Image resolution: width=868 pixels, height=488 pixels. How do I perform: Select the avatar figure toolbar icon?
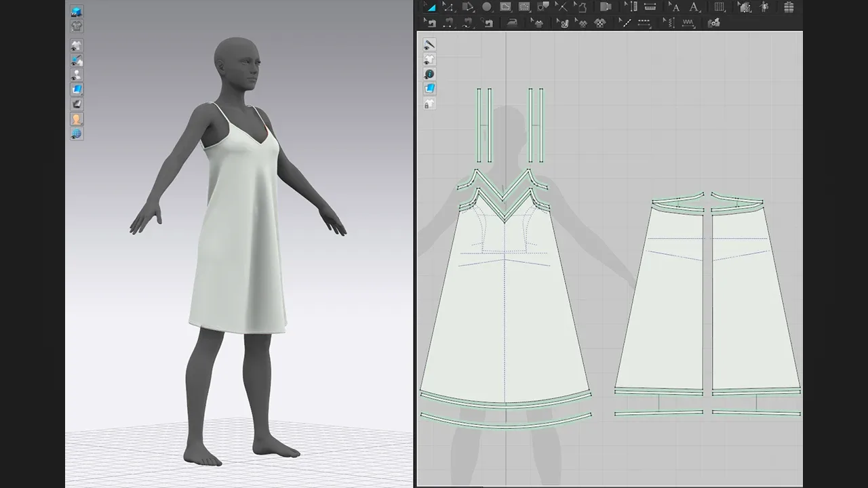764,7
